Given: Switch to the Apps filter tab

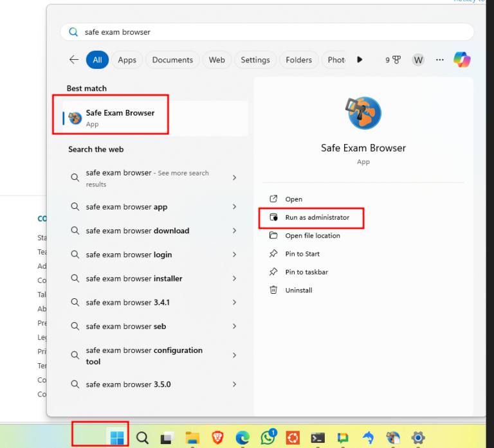Looking at the screenshot, I should 127,60.
